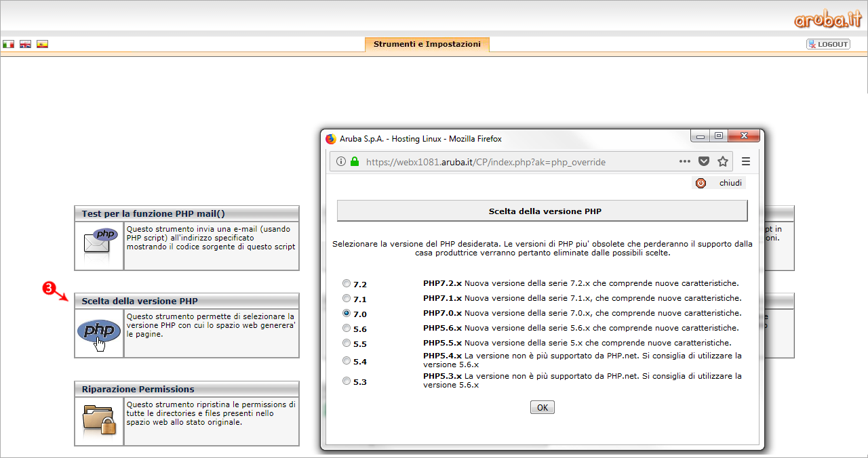
Task: Open Firefox hamburger menu
Action: point(746,161)
